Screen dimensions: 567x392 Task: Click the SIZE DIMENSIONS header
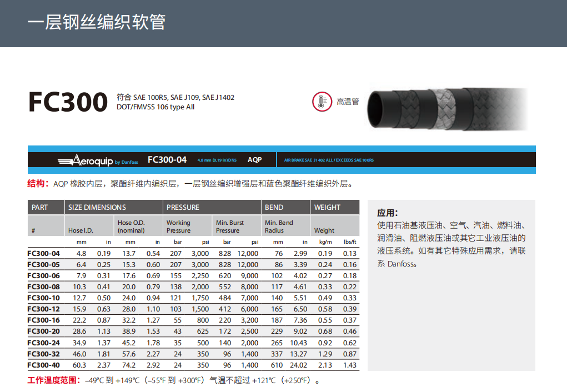pos(97,207)
